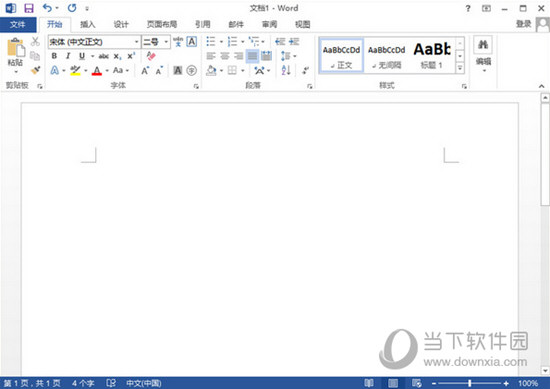Switch to web layout view in status bar
The height and width of the screenshot is (389, 550).
click(x=417, y=383)
